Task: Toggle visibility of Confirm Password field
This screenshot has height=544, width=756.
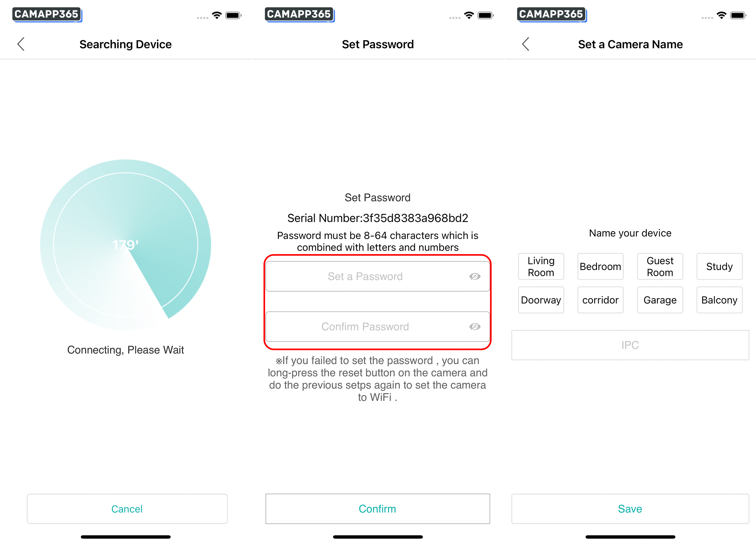Action: 475,327
